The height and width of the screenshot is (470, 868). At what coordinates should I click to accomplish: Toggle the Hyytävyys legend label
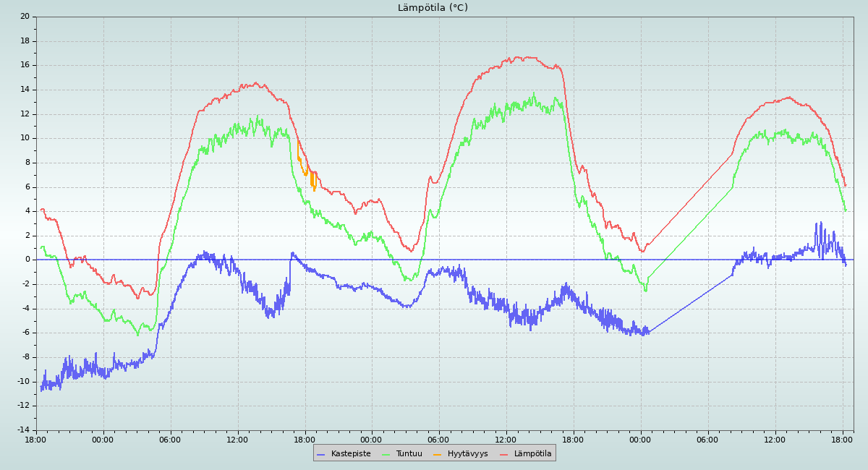pos(467,454)
